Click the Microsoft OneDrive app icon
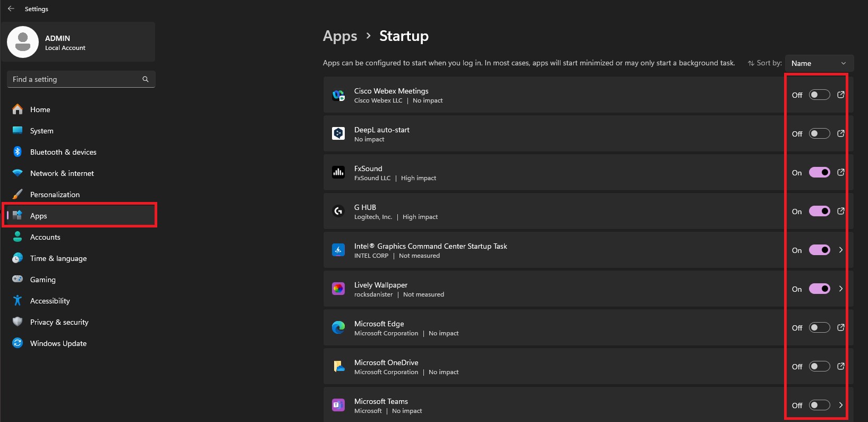Image resolution: width=868 pixels, height=422 pixels. pyautogui.click(x=338, y=366)
